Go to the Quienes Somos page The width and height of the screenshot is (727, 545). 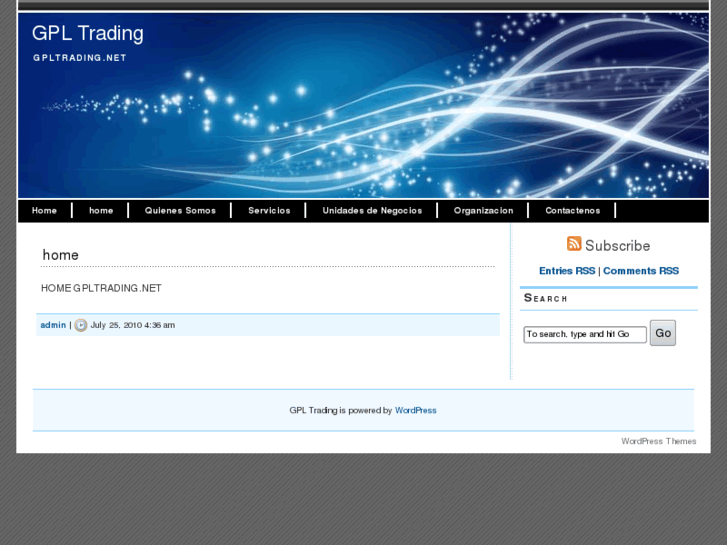180,211
